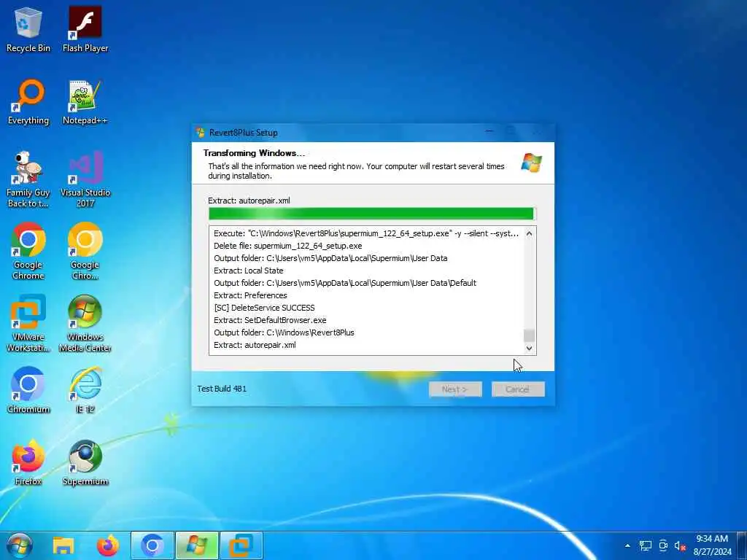Select log line 'Extract: Preferences'
The width and height of the screenshot is (747, 560).
(x=250, y=295)
